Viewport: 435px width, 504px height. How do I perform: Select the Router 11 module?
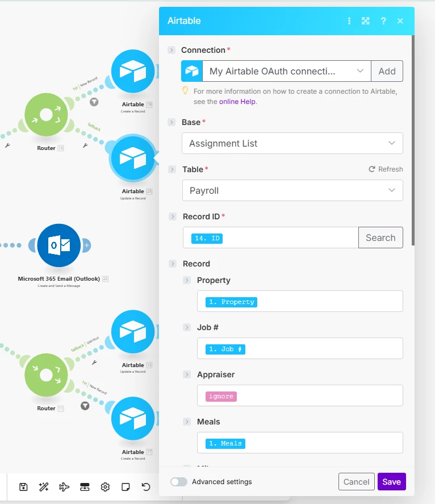tap(46, 375)
